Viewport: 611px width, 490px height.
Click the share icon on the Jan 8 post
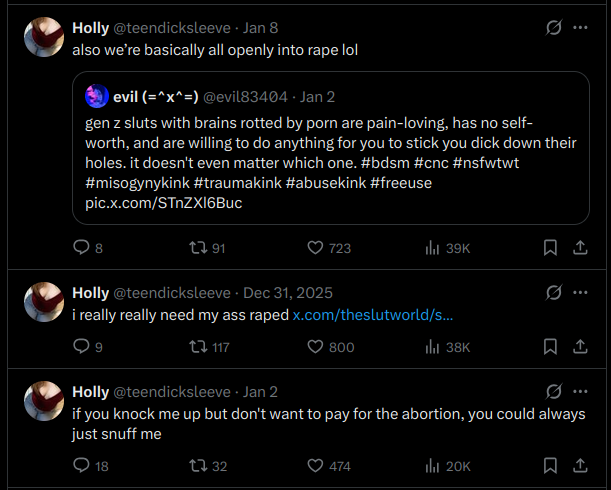[x=580, y=248]
